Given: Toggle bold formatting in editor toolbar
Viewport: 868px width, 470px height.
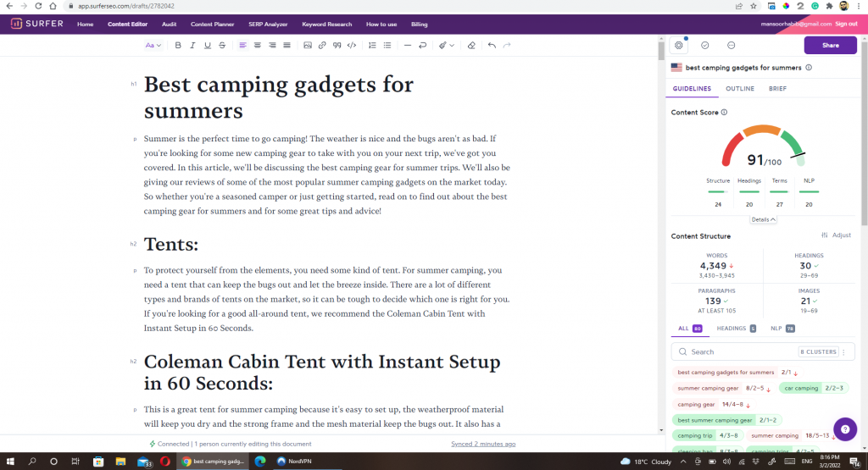Looking at the screenshot, I should (178, 46).
